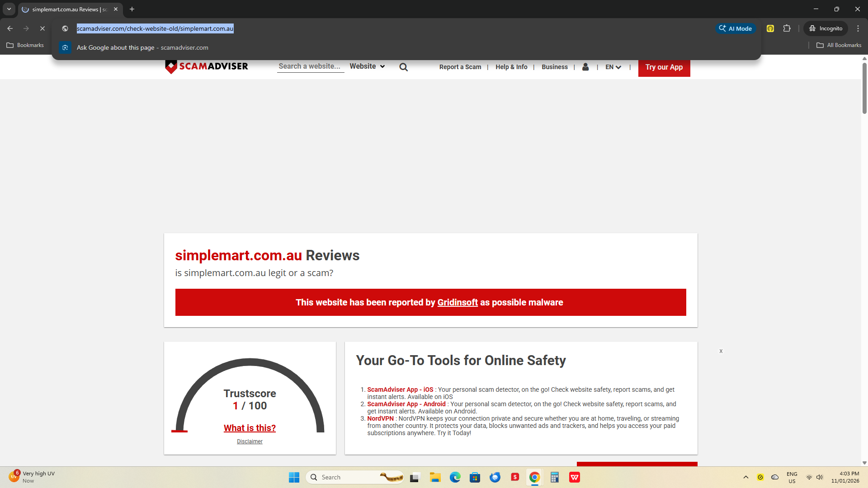Viewport: 868px width, 488px height.
Task: Click the yellow extension icon in toolbar
Action: click(770, 28)
